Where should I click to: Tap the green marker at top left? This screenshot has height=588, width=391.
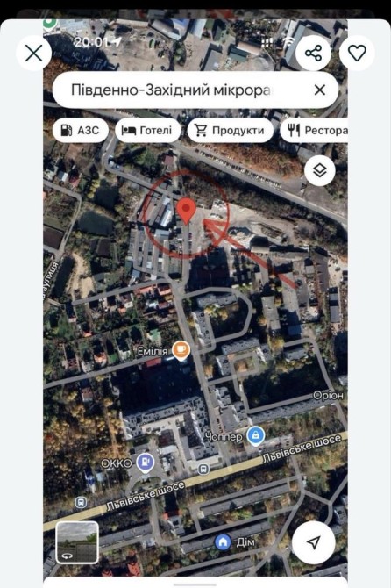pyautogui.click(x=49, y=23)
